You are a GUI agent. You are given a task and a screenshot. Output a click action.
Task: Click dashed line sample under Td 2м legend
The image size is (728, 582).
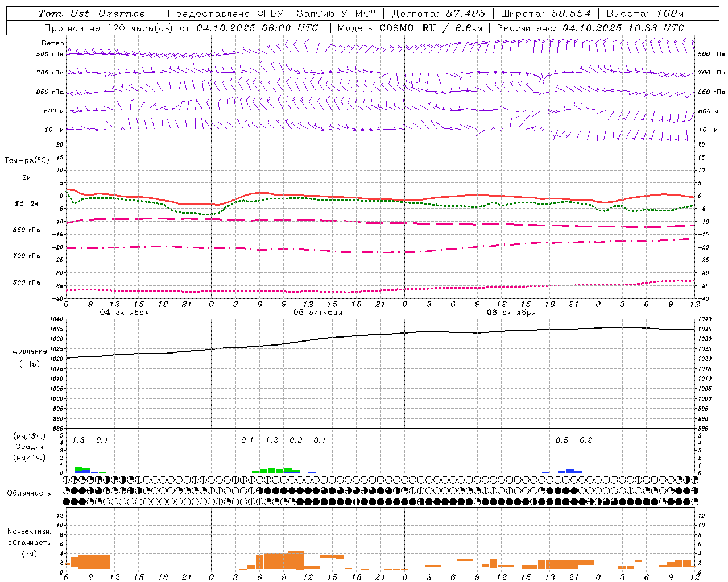(x=25, y=210)
